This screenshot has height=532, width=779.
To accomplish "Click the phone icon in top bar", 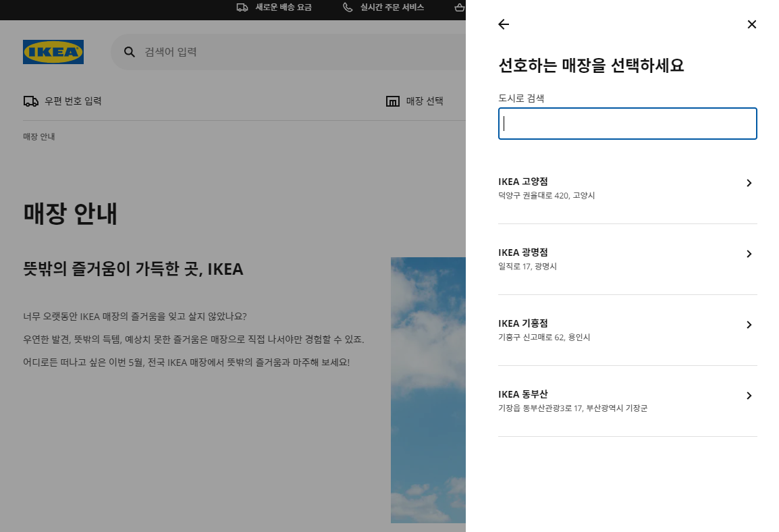I will pyautogui.click(x=348, y=7).
